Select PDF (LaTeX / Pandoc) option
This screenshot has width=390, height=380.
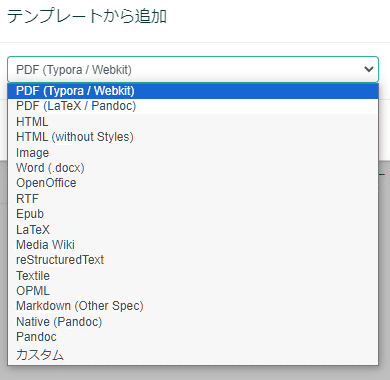(193, 106)
